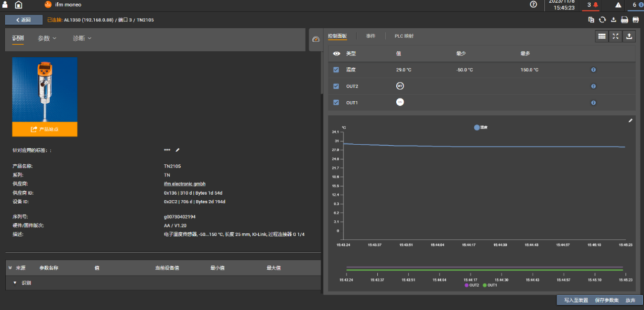644x310 pixels.
Task: Click the pencil icon to edit application tag
Action: tap(178, 150)
